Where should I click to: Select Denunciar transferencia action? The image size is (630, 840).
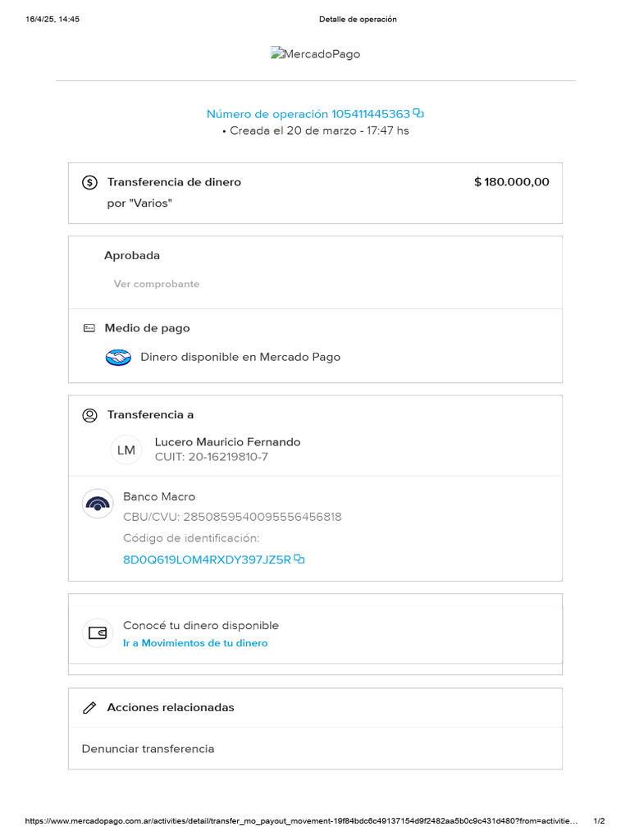pyautogui.click(x=148, y=749)
